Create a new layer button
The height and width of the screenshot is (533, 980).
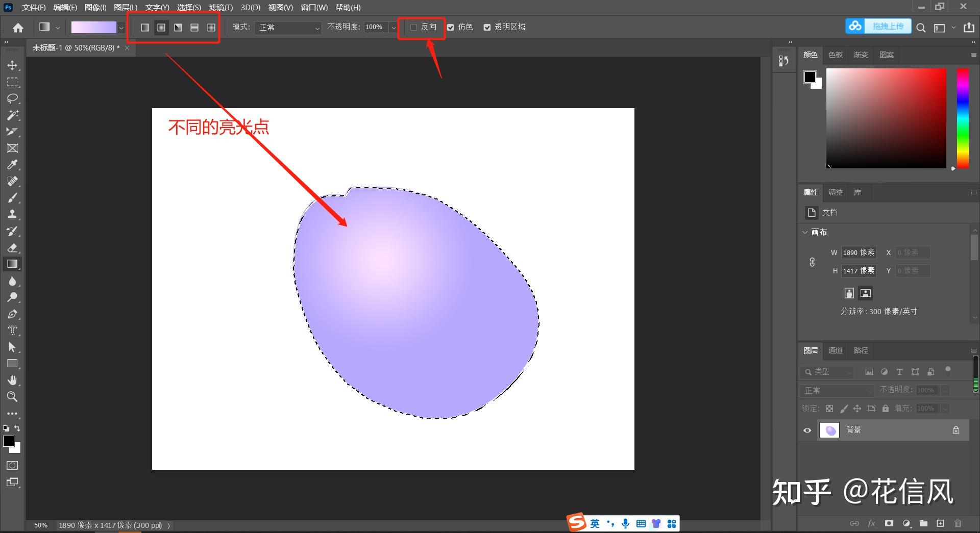(940, 523)
